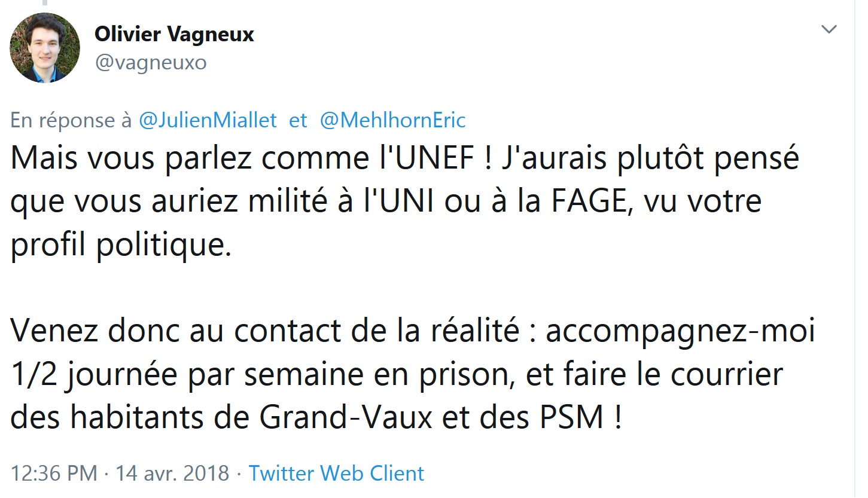Open the tweet options chevron menu
This screenshot has height=498, width=868.
pyautogui.click(x=829, y=30)
